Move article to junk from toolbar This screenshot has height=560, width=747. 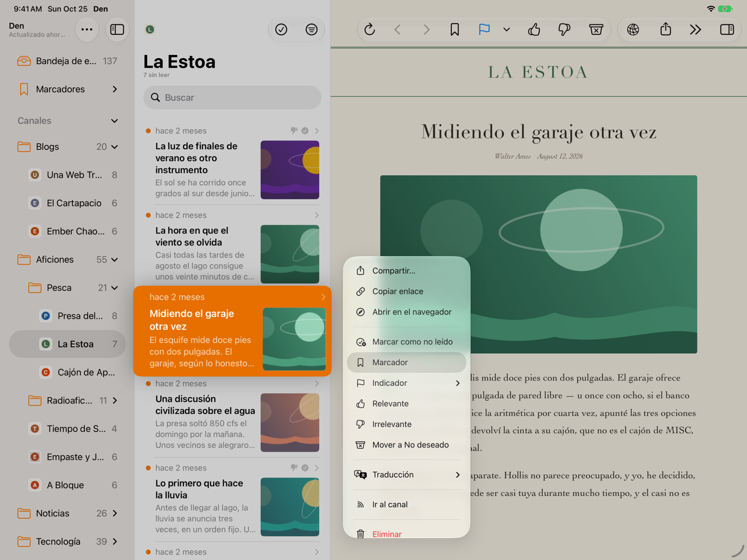[596, 30]
